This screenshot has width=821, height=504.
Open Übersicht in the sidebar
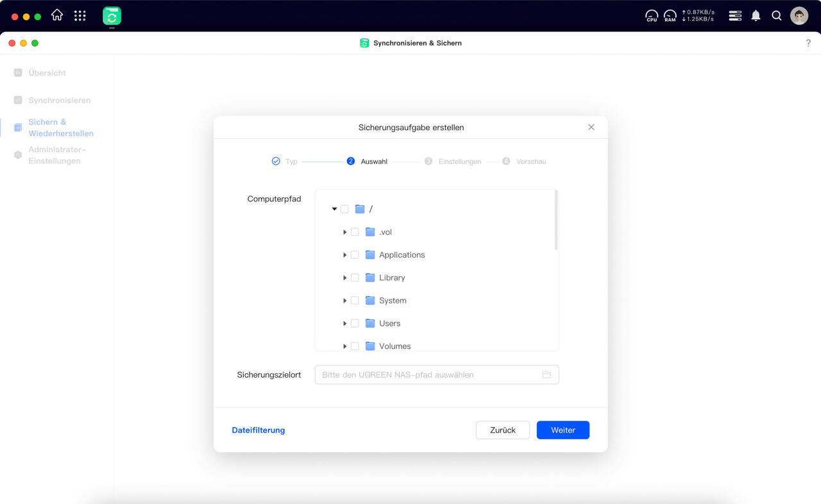click(47, 73)
